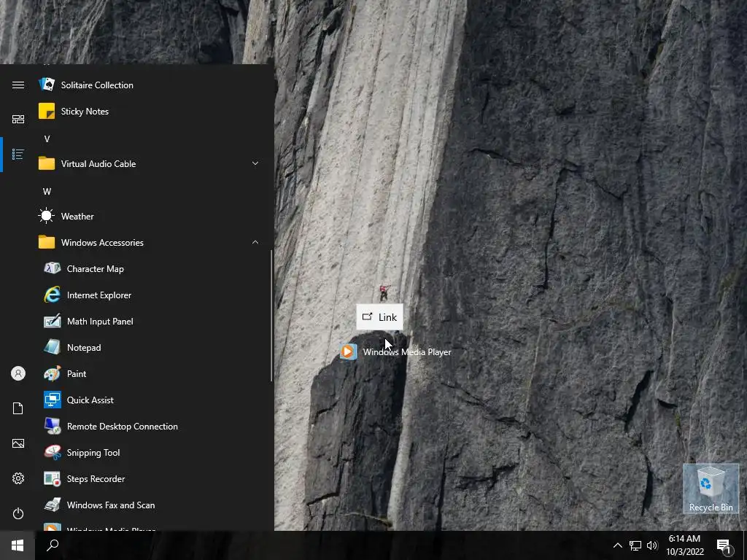Expand the Virtual Audio Cable folder chevron

point(255,163)
